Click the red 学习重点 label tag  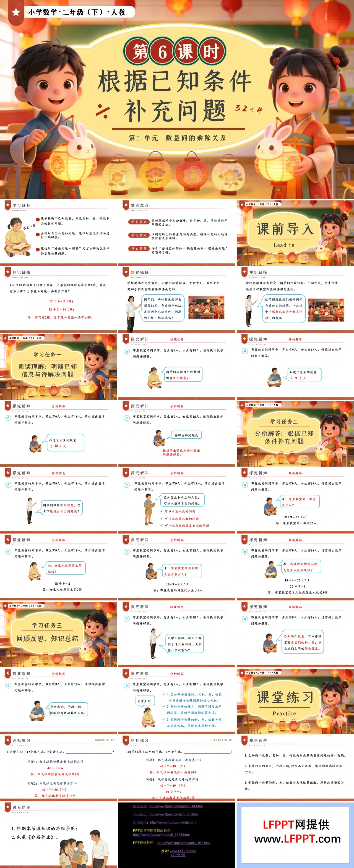coord(139,222)
